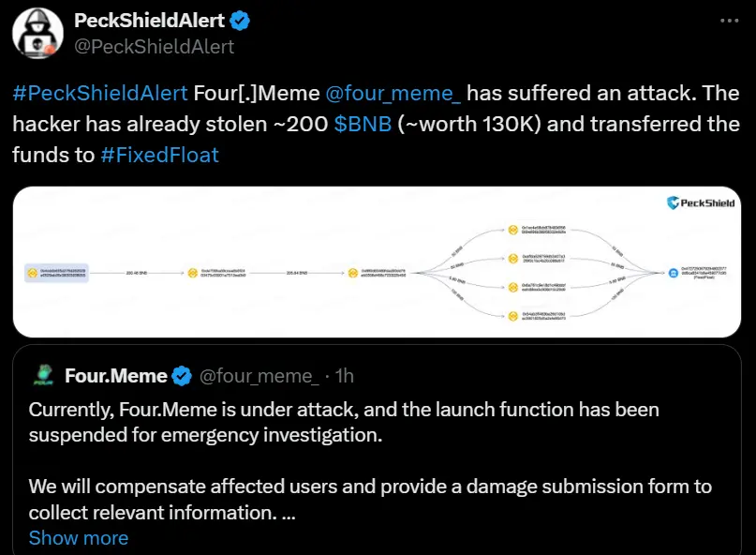Viewport: 756px width, 555px height.
Task: Click the PeckShieldAlert profile avatar
Action: (x=37, y=32)
